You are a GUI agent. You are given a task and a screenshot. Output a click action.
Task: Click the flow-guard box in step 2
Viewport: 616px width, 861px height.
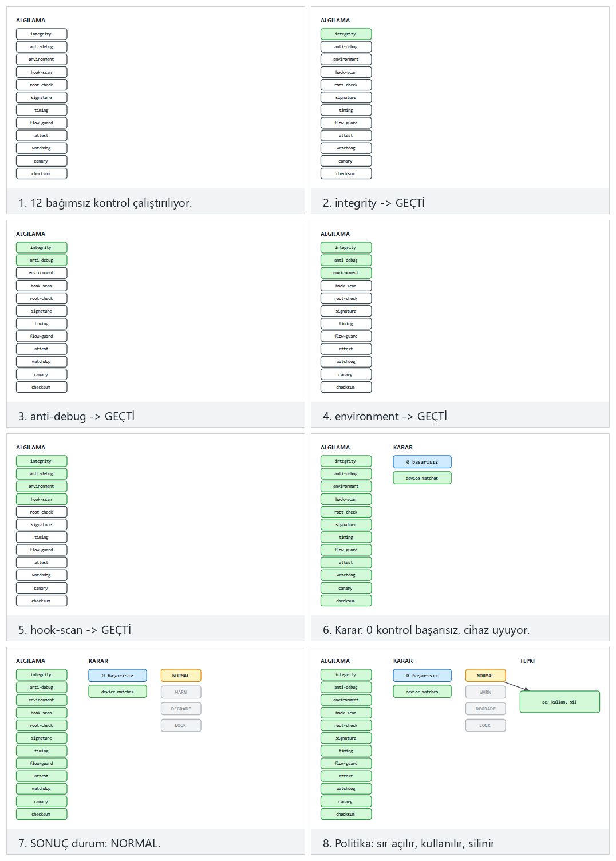pos(346,123)
